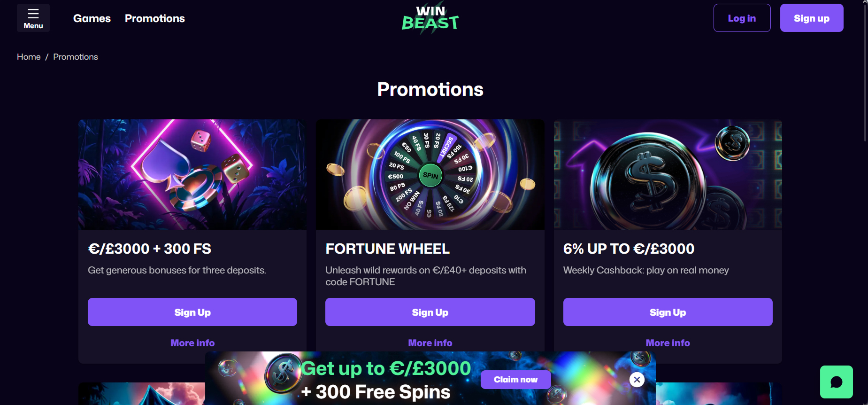The height and width of the screenshot is (405, 868).
Task: Open the live chat bubble icon
Action: [x=836, y=382]
